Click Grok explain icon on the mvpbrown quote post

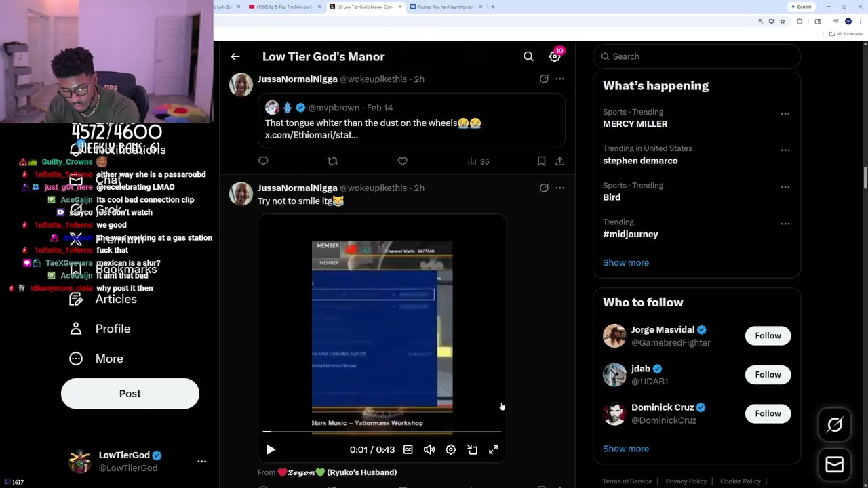tap(544, 79)
